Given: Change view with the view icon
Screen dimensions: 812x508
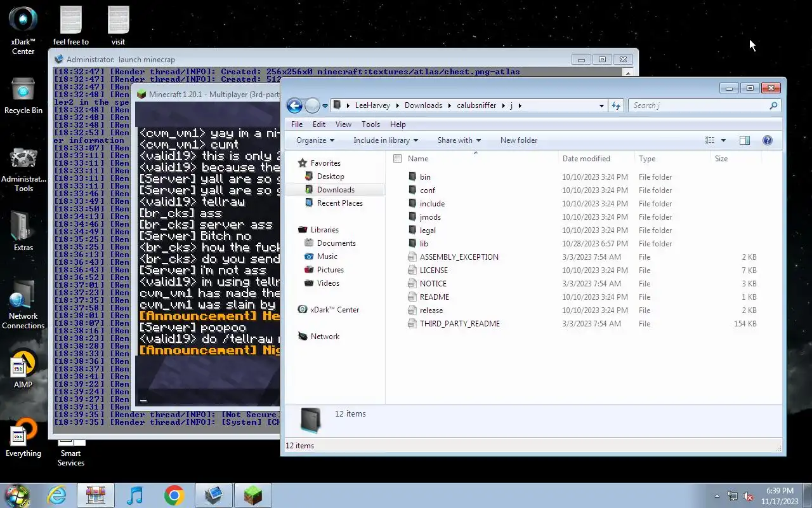Looking at the screenshot, I should point(710,140).
